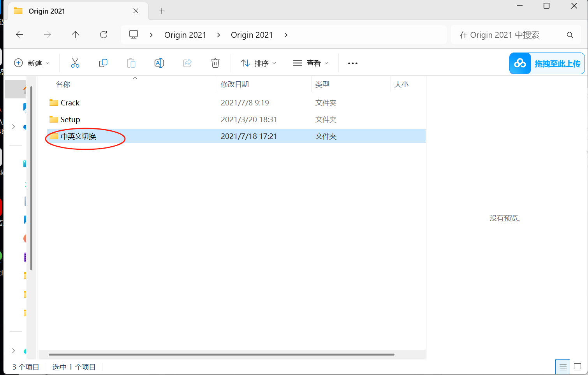The image size is (588, 375).
Task: Maximize the File Explorer window
Action: click(x=547, y=6)
